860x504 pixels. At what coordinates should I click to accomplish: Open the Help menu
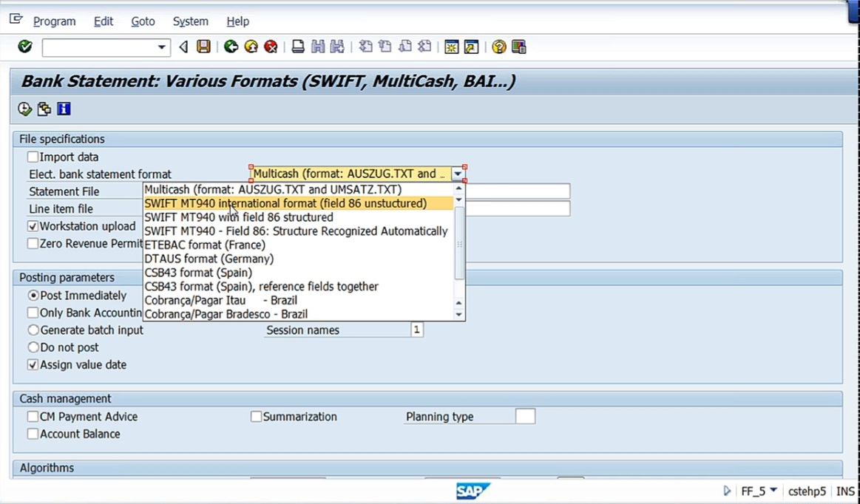click(237, 21)
